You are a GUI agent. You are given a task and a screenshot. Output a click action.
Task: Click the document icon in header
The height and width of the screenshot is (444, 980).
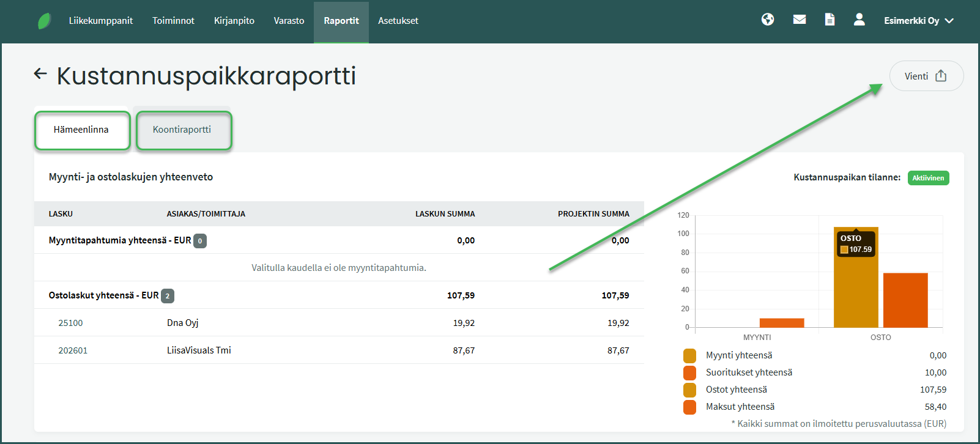830,20
